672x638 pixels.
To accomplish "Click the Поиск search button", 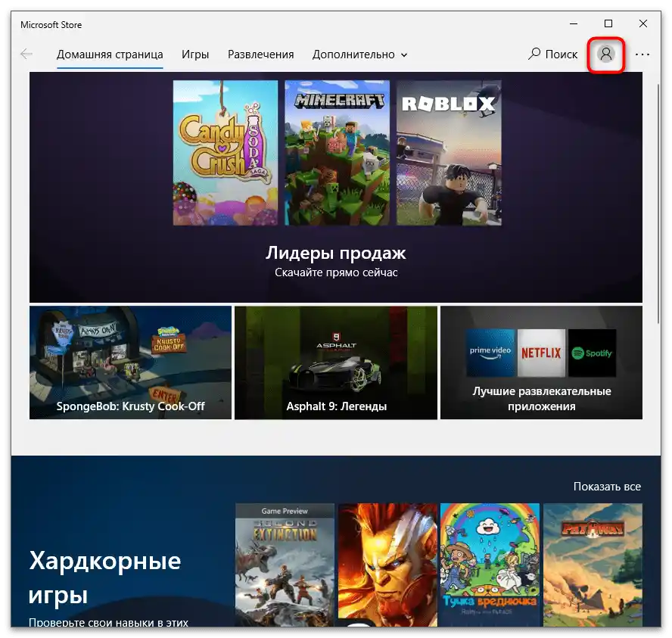I will pos(552,54).
